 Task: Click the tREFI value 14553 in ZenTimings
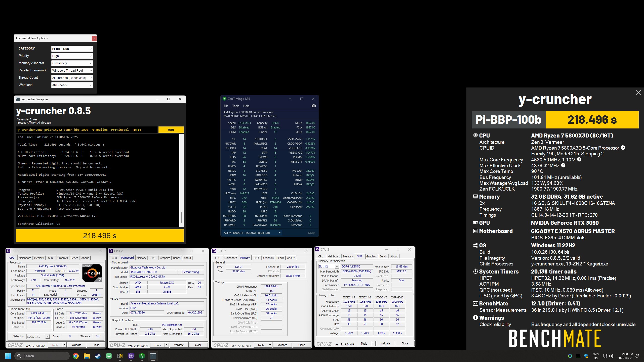tap(275, 198)
